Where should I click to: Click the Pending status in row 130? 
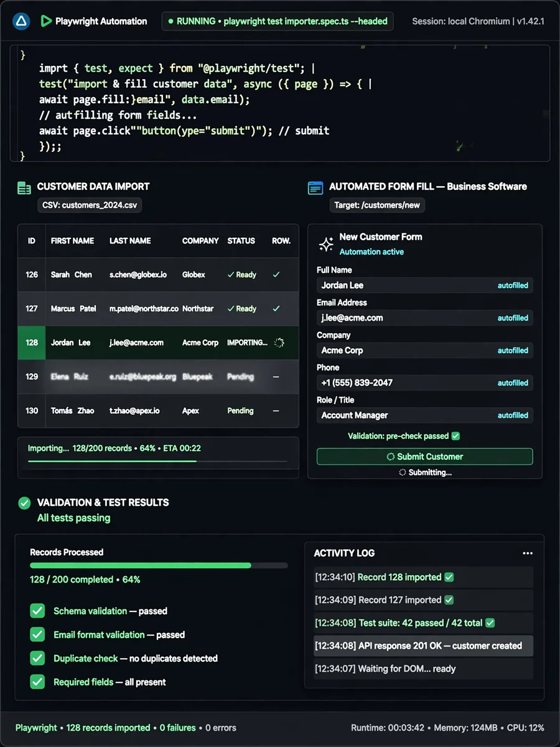(240, 411)
